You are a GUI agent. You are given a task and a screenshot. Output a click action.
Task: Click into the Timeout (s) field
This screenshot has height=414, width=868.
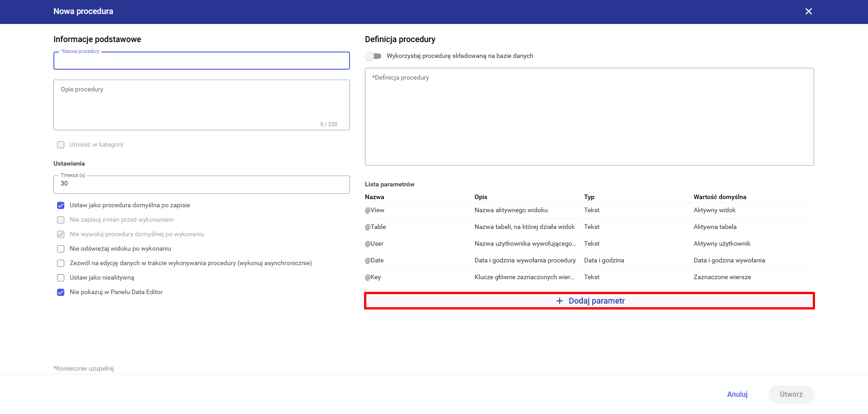(201, 184)
